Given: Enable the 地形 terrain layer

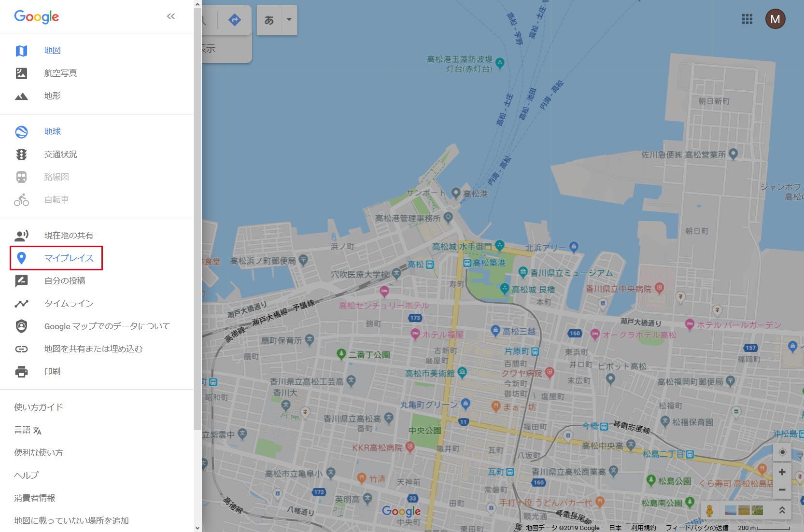Looking at the screenshot, I should tap(52, 96).
